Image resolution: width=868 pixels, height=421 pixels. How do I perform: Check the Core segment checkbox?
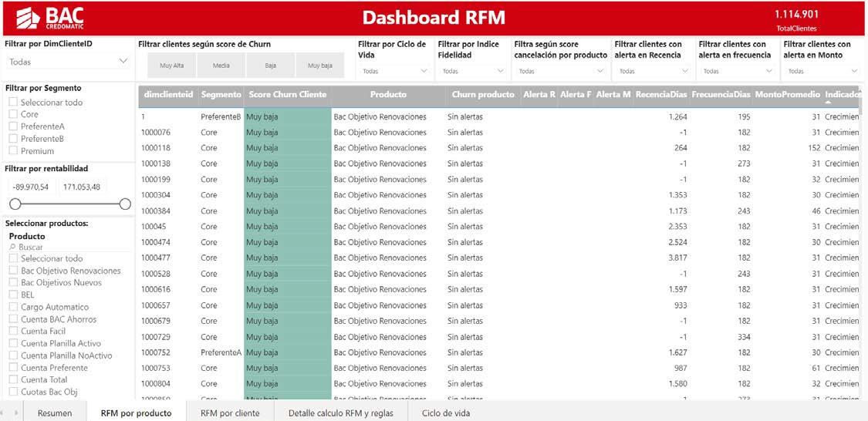click(x=13, y=114)
